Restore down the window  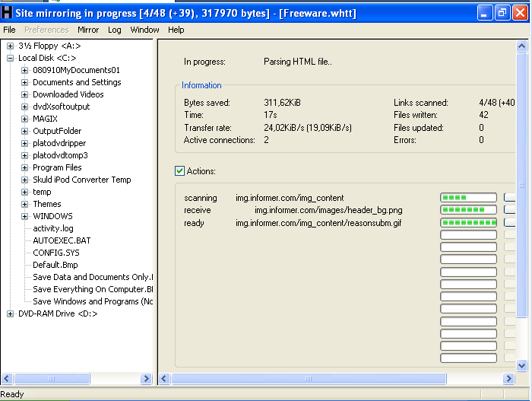(x=502, y=13)
